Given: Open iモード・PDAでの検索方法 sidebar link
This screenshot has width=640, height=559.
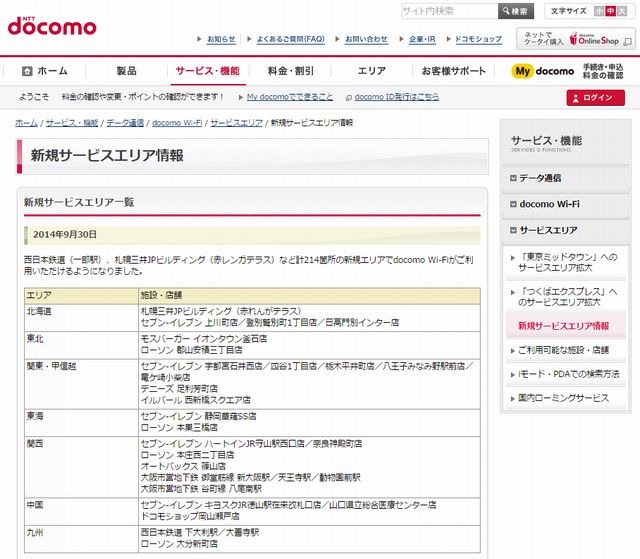Looking at the screenshot, I should tap(569, 374).
